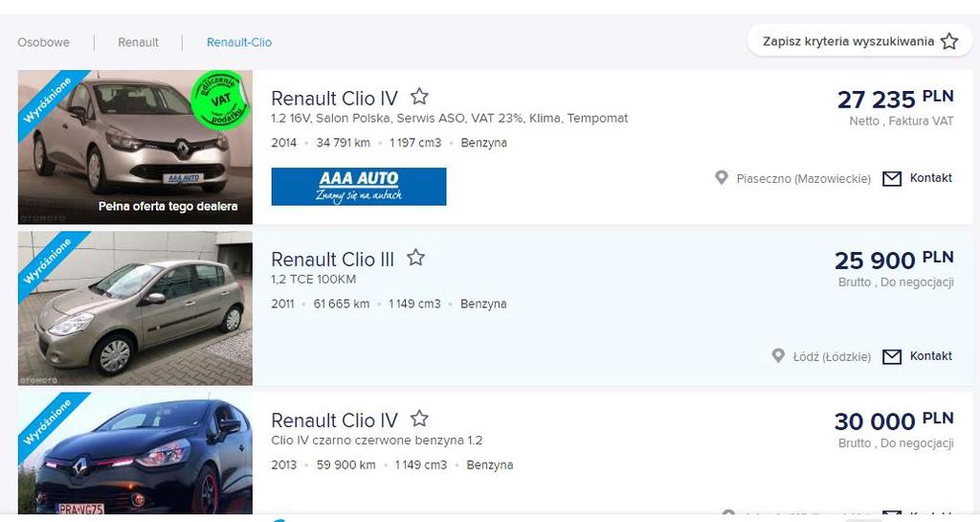Click the mileage 34 791 km
980x522 pixels.
click(x=344, y=143)
